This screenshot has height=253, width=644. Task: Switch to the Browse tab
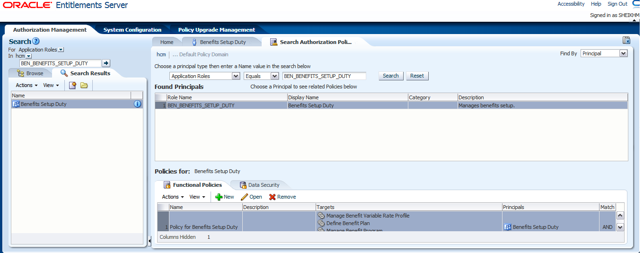pyautogui.click(x=30, y=73)
